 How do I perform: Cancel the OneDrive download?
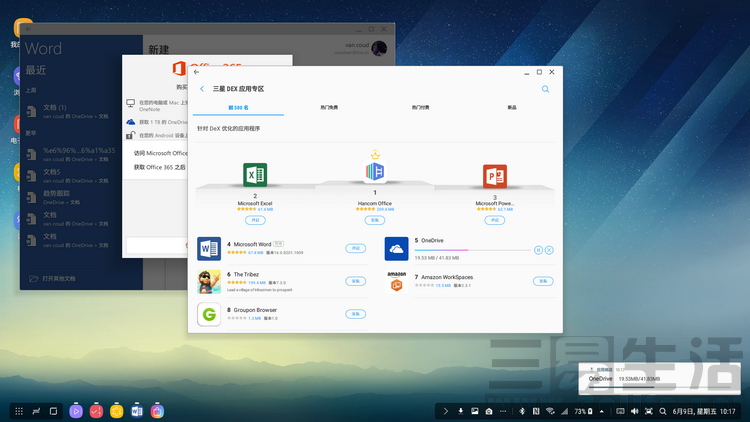click(x=550, y=249)
